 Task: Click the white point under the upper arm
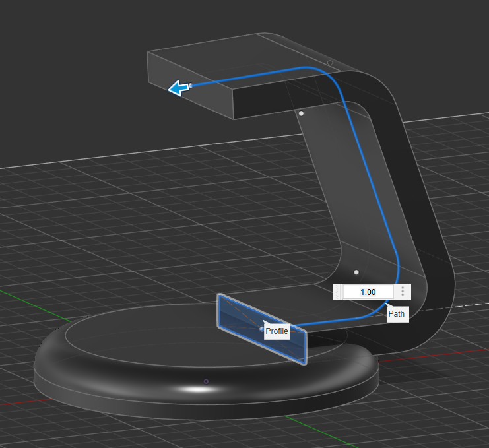click(302, 113)
